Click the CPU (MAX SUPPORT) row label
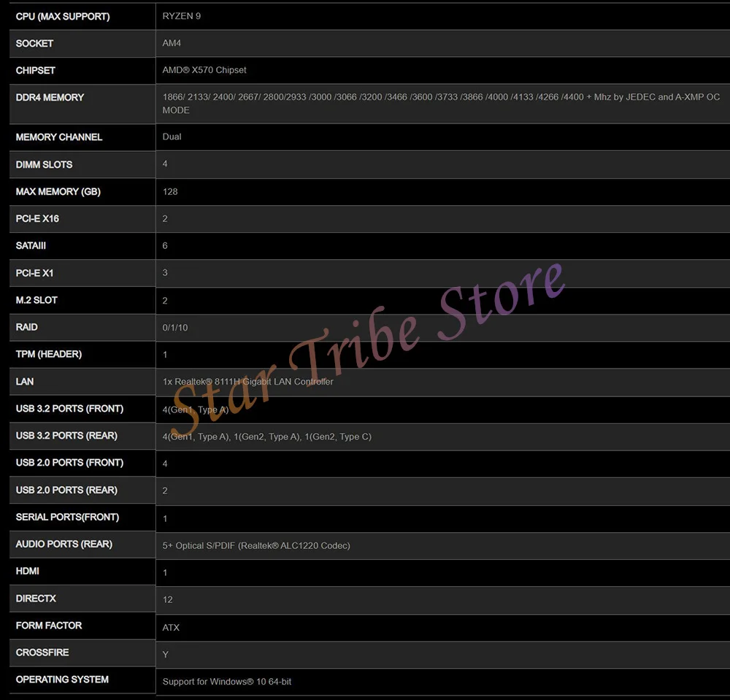 [63, 16]
